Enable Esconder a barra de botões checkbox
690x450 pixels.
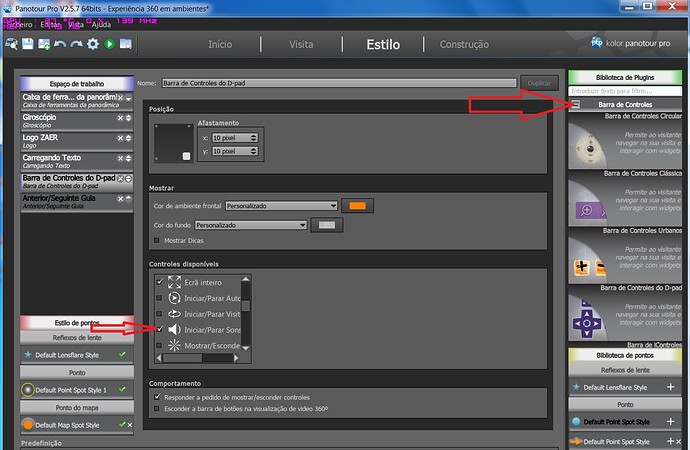tap(157, 409)
